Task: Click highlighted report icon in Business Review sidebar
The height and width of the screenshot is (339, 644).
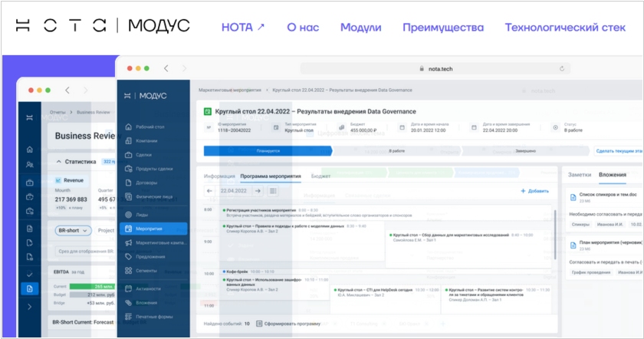Action: pos(30,288)
